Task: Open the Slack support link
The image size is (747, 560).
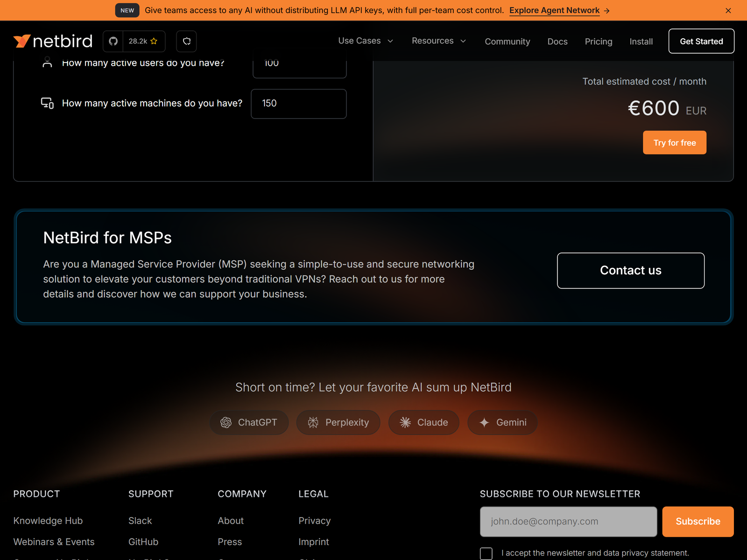Action: coord(140,521)
